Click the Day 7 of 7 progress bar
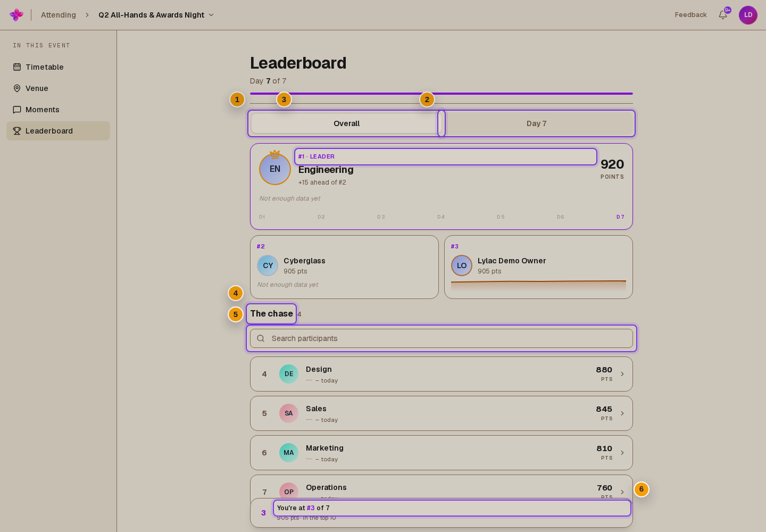The height and width of the screenshot is (532, 766). pos(442,94)
